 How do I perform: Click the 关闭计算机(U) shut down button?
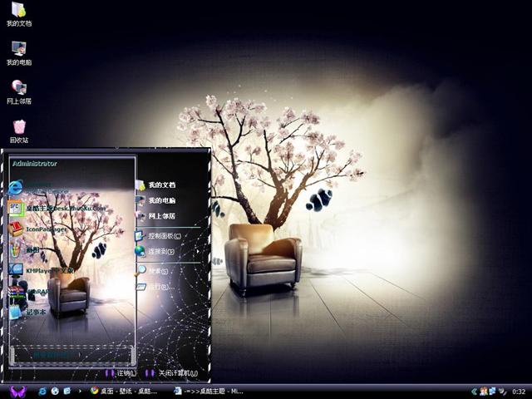coord(172,373)
